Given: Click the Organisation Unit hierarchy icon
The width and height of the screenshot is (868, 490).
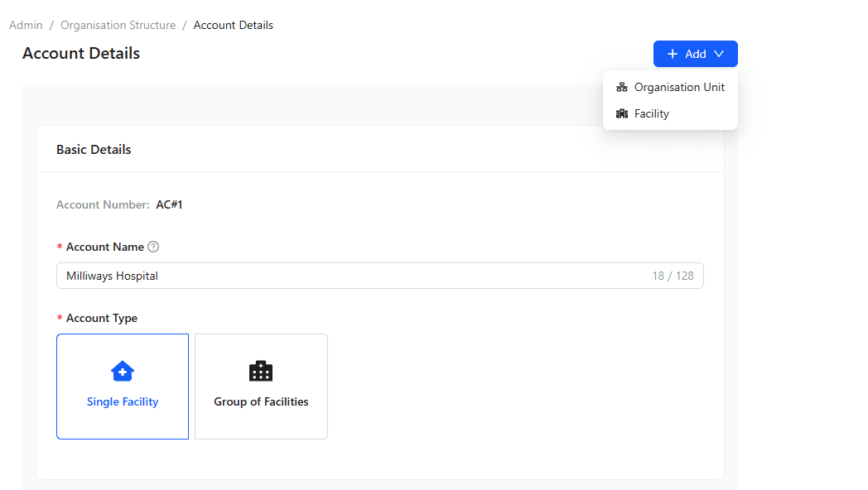Looking at the screenshot, I should click(622, 86).
